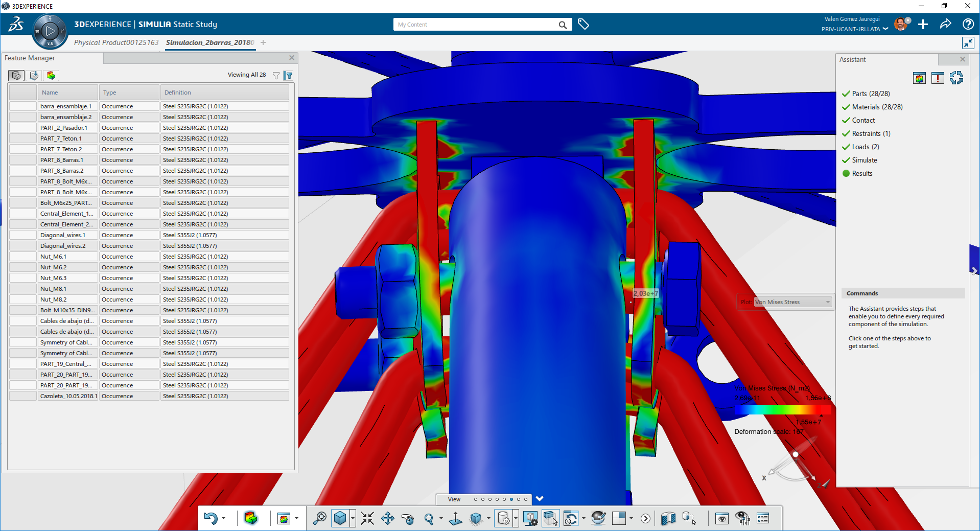The height and width of the screenshot is (531, 980).
Task: Open the undo history dropdown arrow
Action: (224, 519)
